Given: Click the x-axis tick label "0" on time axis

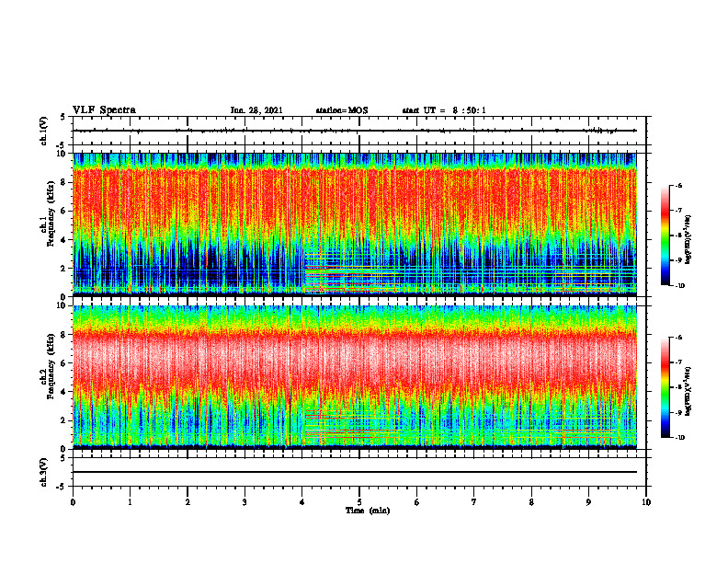Looking at the screenshot, I should click(x=73, y=502).
